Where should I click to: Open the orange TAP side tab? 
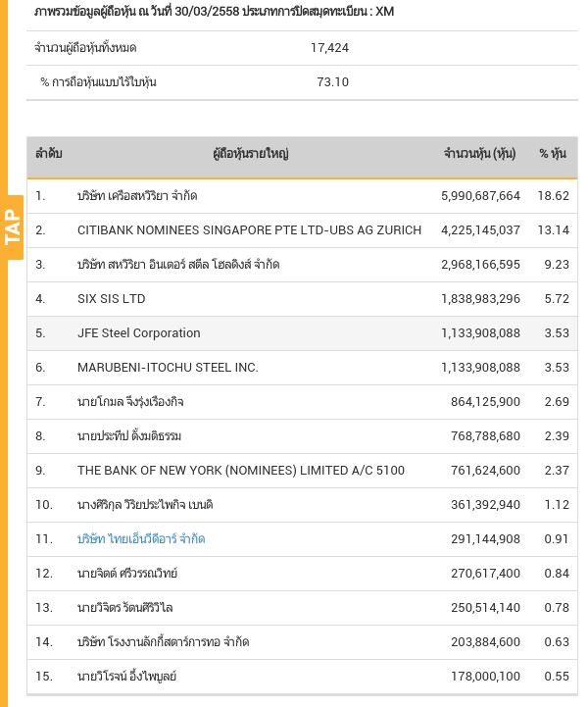pos(13,227)
